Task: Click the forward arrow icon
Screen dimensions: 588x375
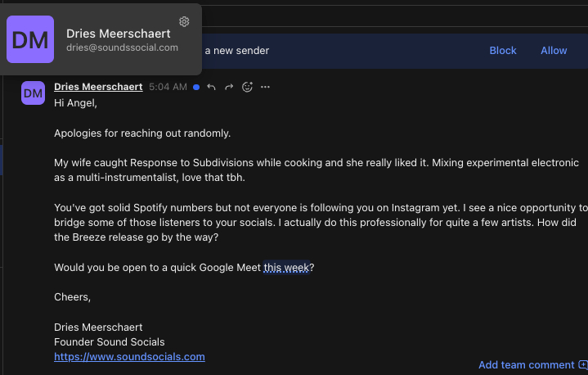Action: click(229, 87)
